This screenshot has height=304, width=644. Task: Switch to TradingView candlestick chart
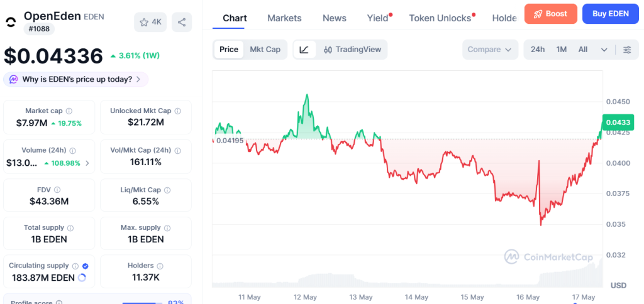click(x=352, y=50)
